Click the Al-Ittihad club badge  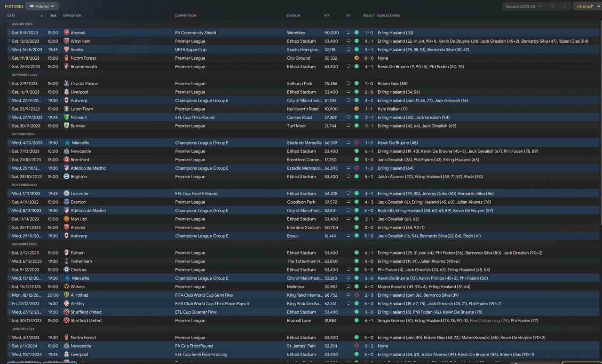[66, 295]
